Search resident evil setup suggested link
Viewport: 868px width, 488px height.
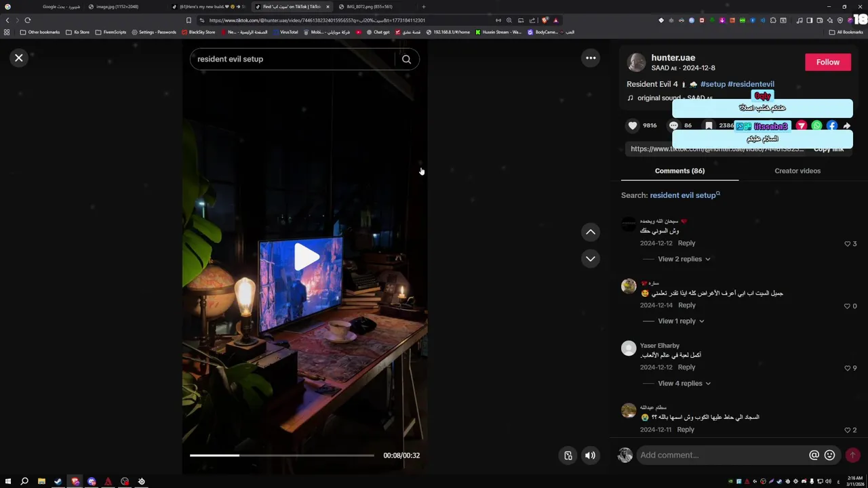[685, 195]
